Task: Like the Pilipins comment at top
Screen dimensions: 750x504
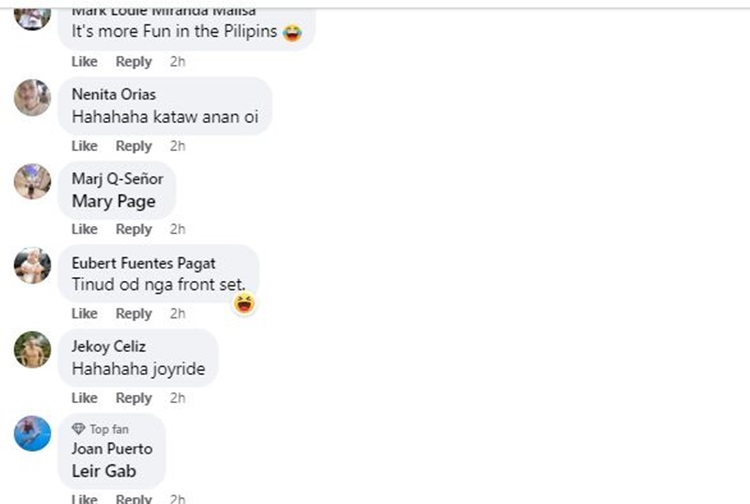Action: coord(85,62)
